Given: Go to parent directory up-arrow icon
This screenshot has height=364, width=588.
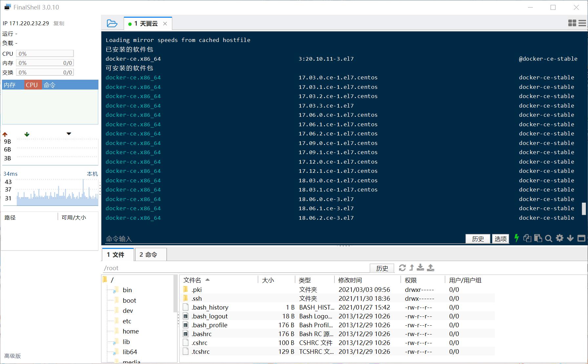Looking at the screenshot, I should click(411, 268).
